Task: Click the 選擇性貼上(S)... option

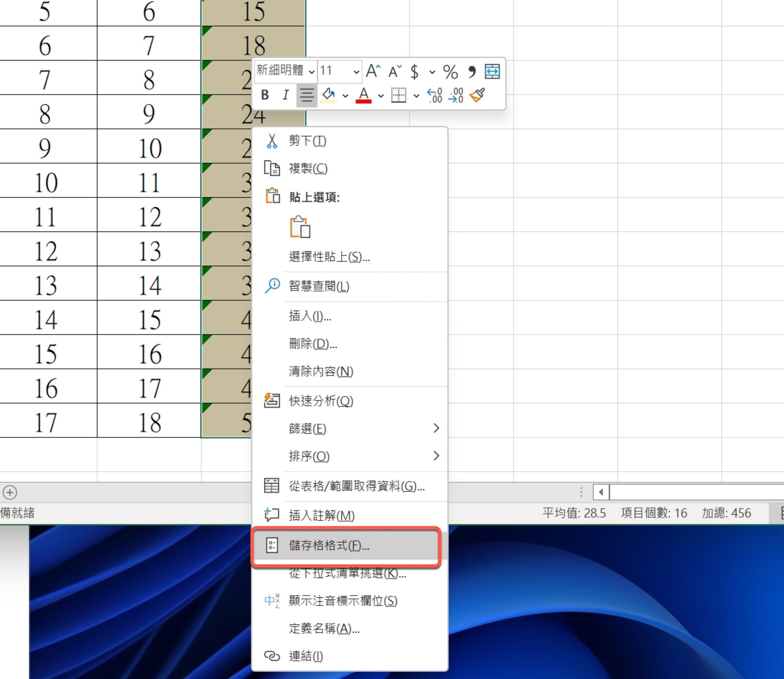Action: (x=329, y=257)
